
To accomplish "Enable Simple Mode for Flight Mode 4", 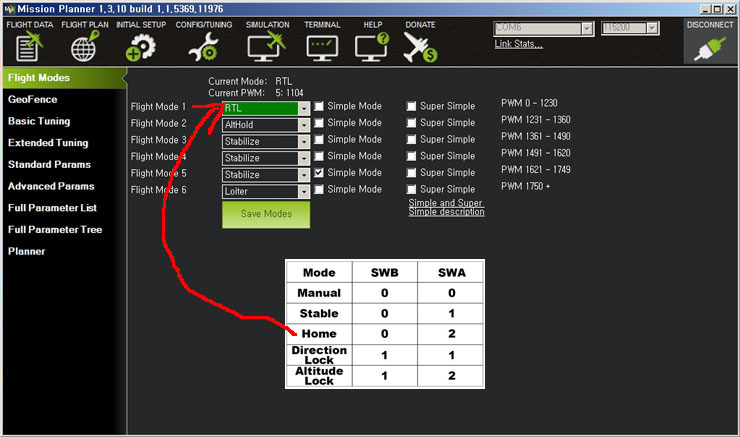I will point(319,156).
